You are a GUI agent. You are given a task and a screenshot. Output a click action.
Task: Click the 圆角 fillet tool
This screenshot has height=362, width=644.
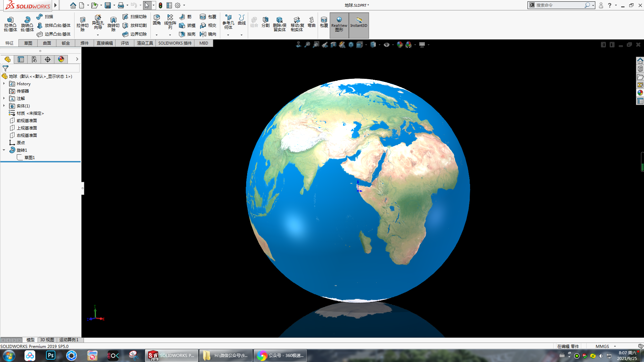157,20
